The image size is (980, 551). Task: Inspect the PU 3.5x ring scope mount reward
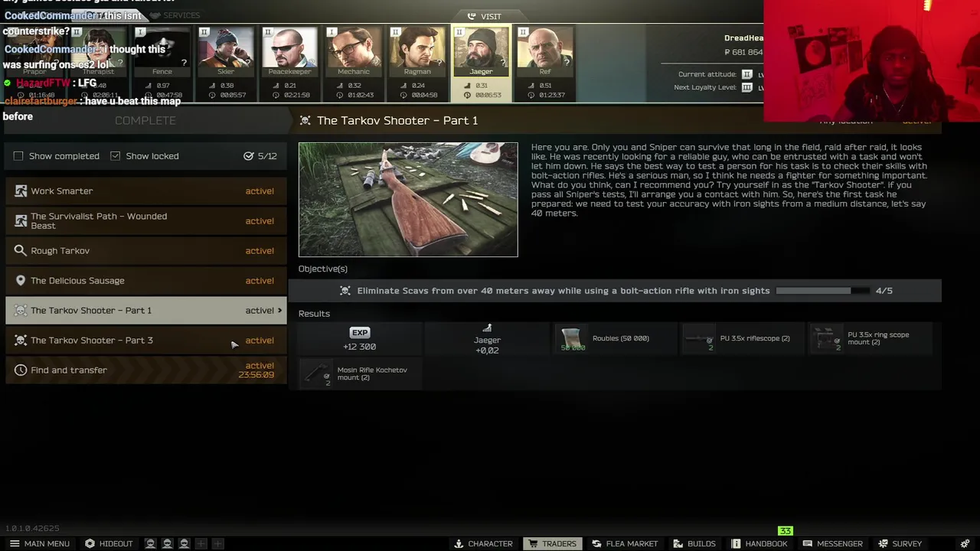point(871,340)
